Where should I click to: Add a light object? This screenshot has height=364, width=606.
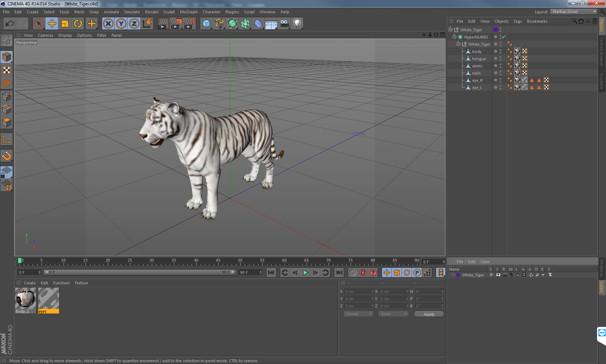tap(297, 24)
